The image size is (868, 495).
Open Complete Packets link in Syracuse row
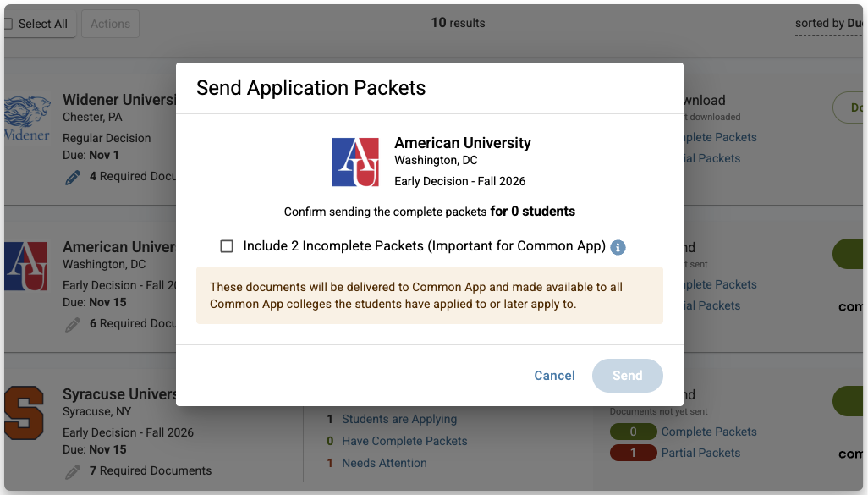709,432
